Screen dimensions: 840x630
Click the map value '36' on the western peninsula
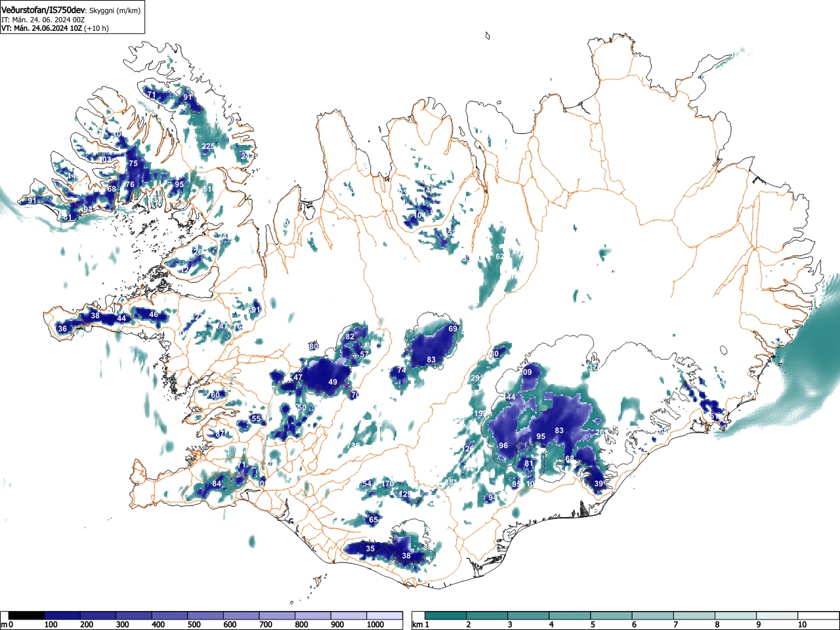point(62,329)
